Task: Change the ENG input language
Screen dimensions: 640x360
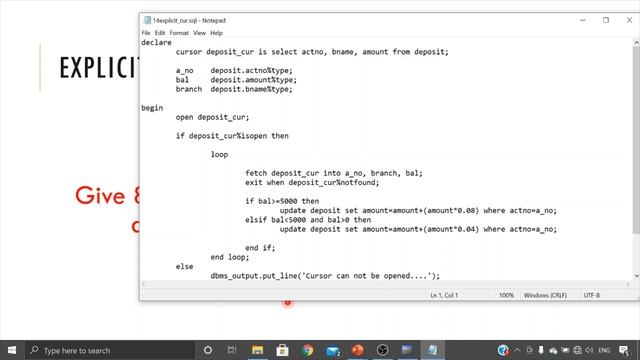Action: (604, 350)
